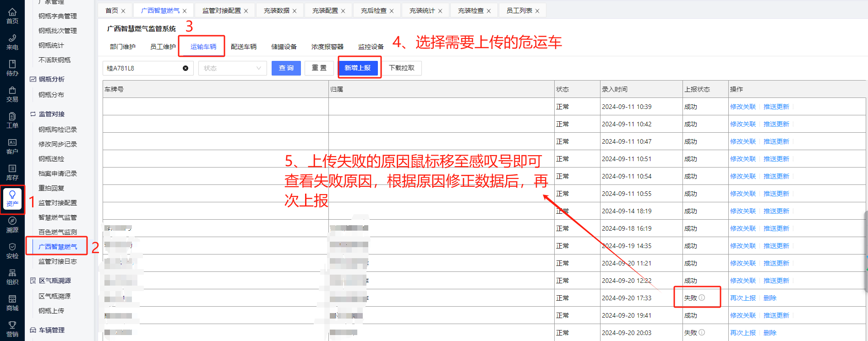Open the 资产 assets lightbulb icon
Image resolution: width=868 pixels, height=341 pixels.
(x=12, y=198)
